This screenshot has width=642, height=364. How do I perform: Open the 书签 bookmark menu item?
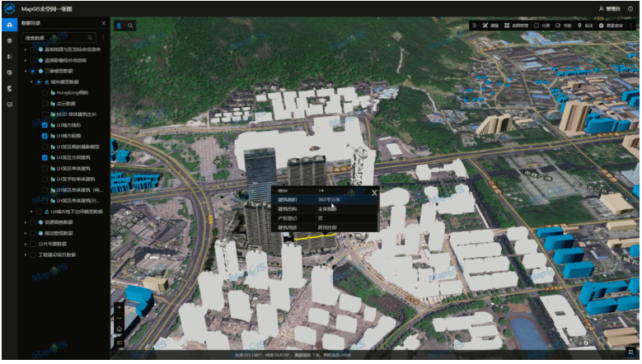click(x=564, y=26)
